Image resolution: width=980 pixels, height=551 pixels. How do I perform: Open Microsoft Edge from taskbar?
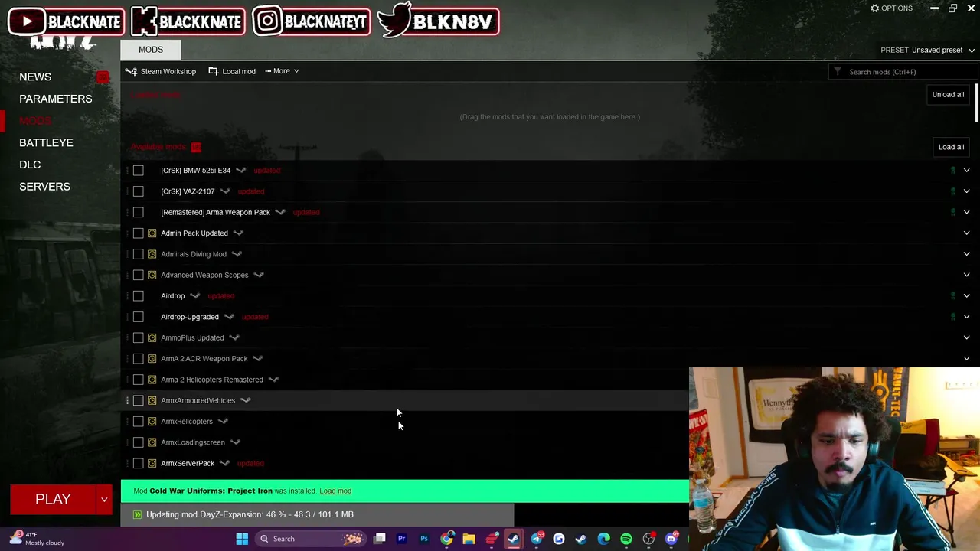(603, 539)
